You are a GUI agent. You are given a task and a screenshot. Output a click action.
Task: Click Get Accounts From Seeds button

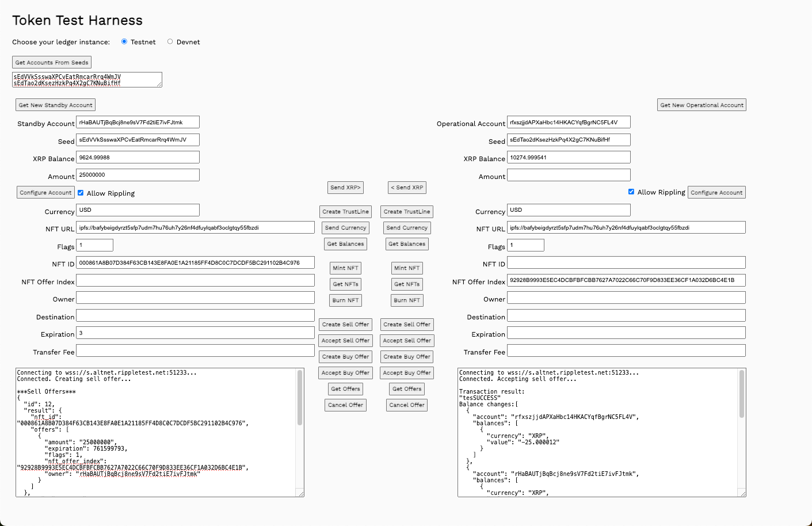(52, 62)
